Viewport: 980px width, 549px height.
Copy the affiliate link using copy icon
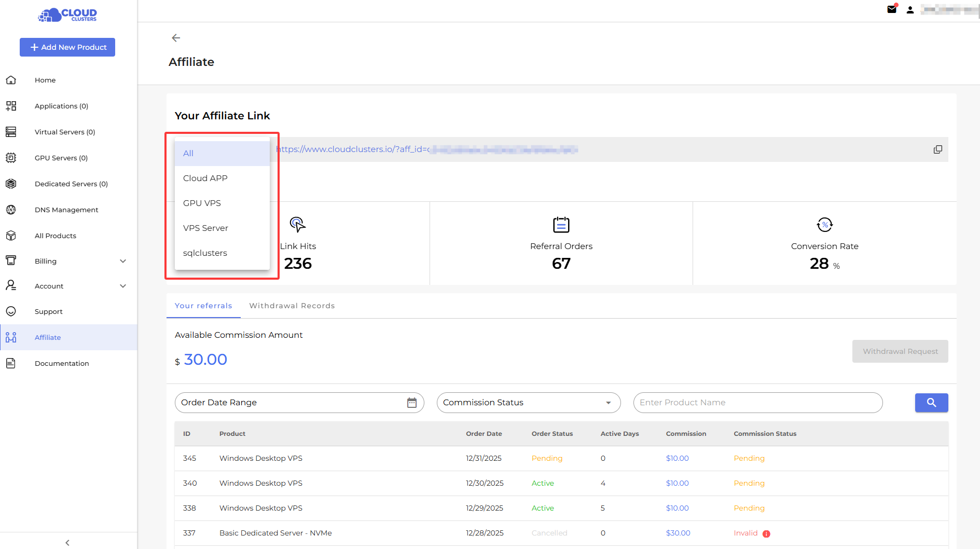click(937, 149)
